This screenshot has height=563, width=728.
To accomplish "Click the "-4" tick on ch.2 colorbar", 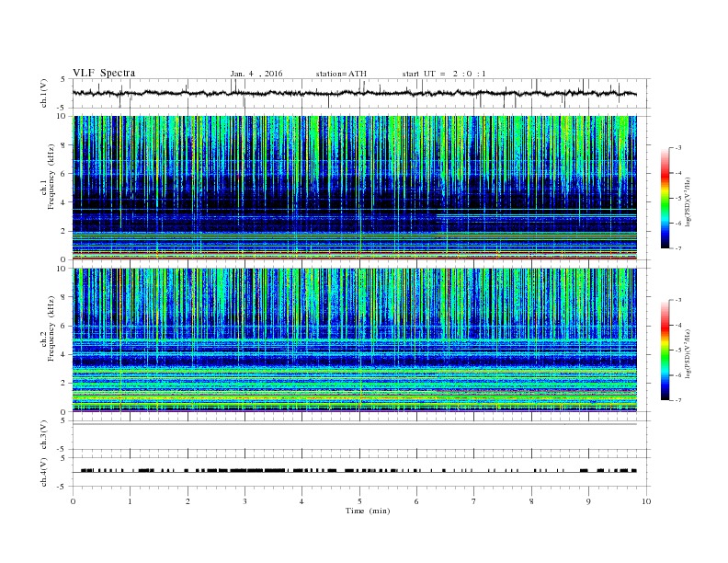I will [x=678, y=325].
